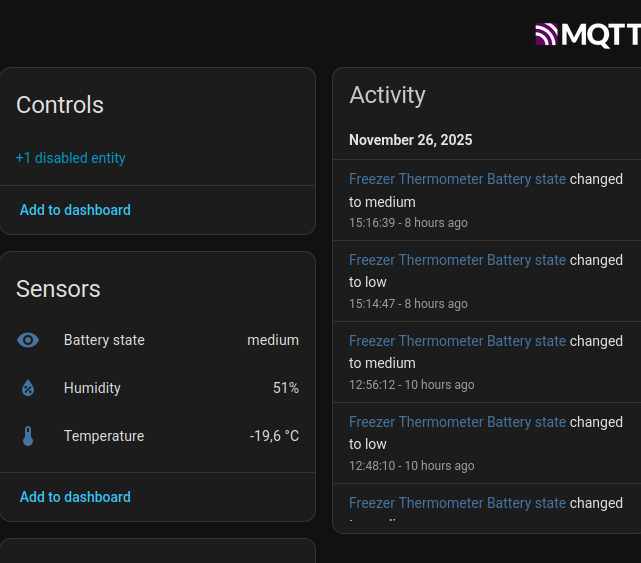Open Battery state link from 15:14:47 entry
641x563 pixels.
coord(457,260)
